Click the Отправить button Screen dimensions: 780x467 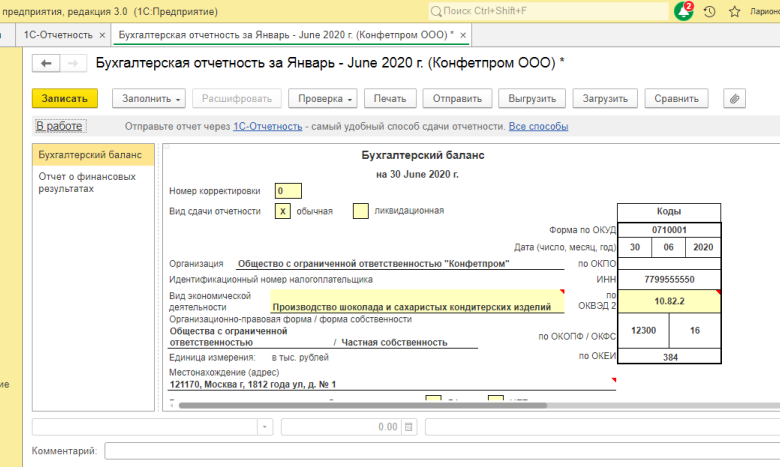coord(458,99)
